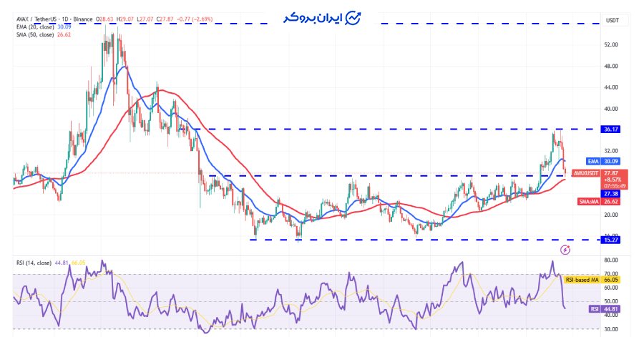Click the purple RSI value tag
The image size is (644, 337).
click(594, 309)
